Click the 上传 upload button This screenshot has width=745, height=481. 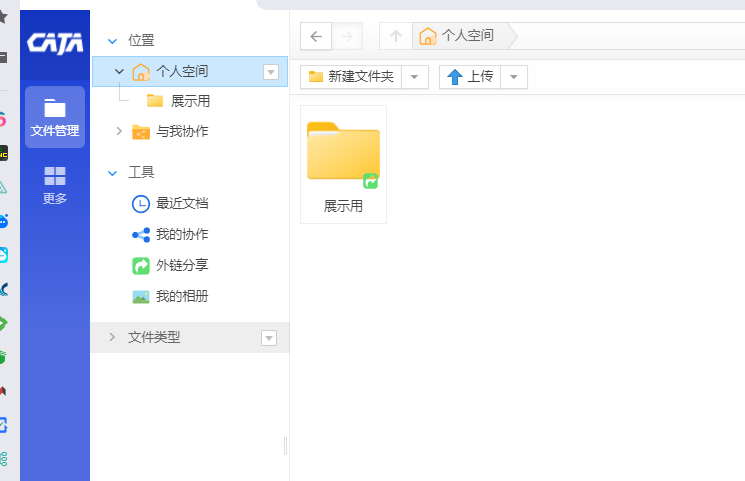[x=470, y=77]
